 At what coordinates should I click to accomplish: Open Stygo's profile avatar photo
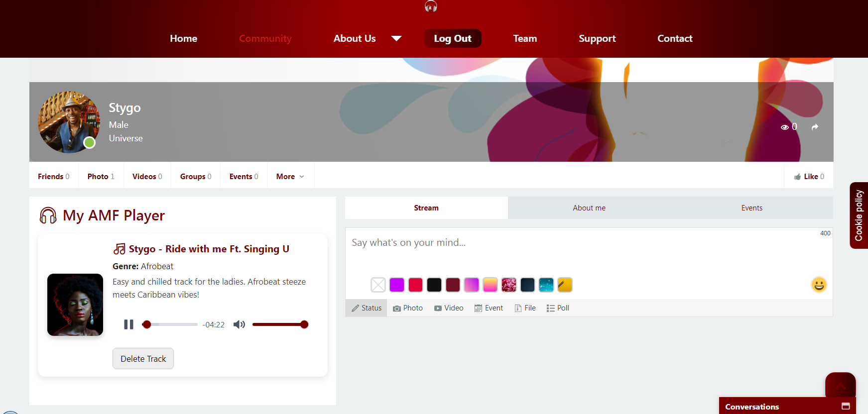(x=69, y=122)
